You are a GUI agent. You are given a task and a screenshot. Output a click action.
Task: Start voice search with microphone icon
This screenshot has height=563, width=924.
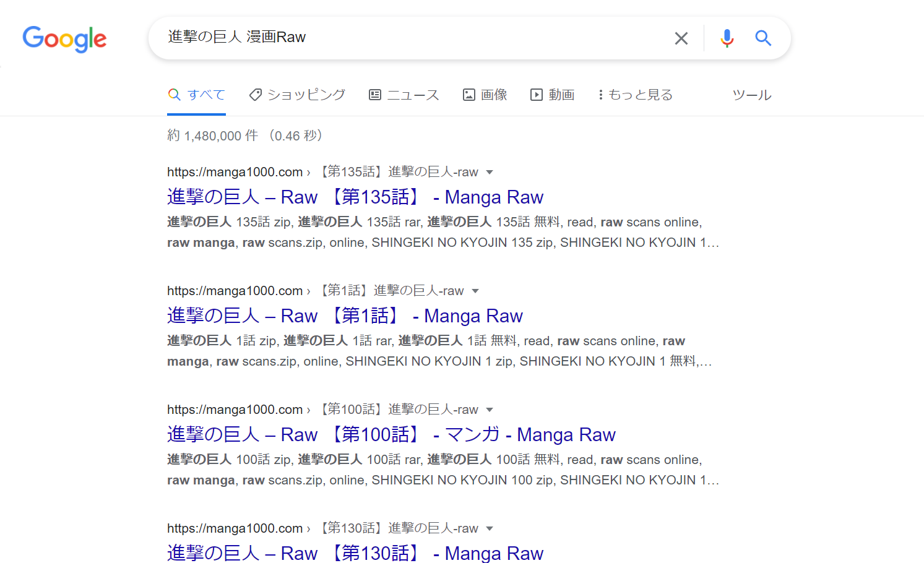pyautogui.click(x=727, y=38)
